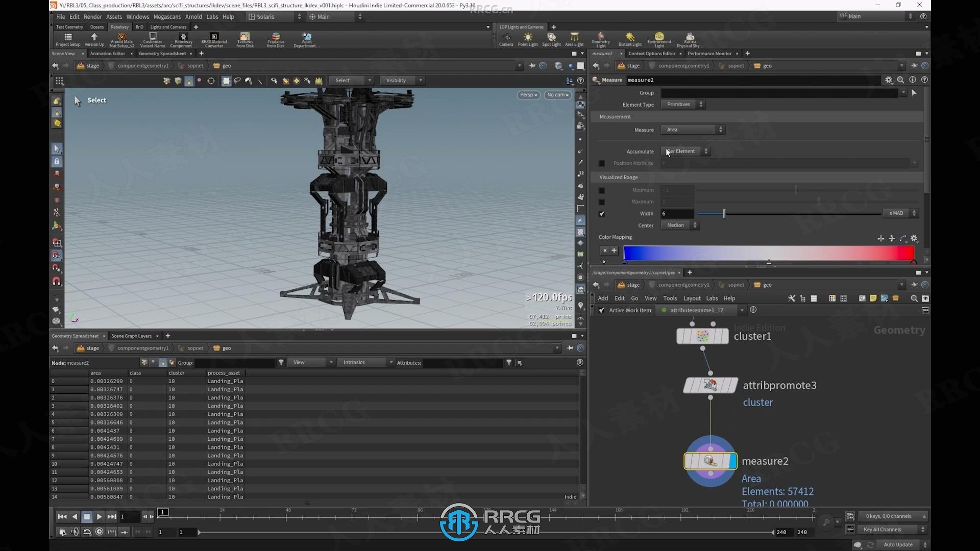This screenshot has width=980, height=551.
Task: Create a Distant Light
Action: point(630,40)
